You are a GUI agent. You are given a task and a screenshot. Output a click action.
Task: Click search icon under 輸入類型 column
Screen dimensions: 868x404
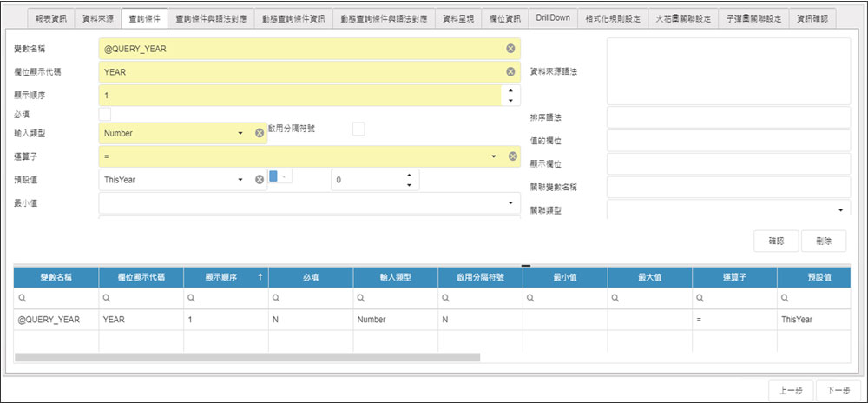point(361,299)
